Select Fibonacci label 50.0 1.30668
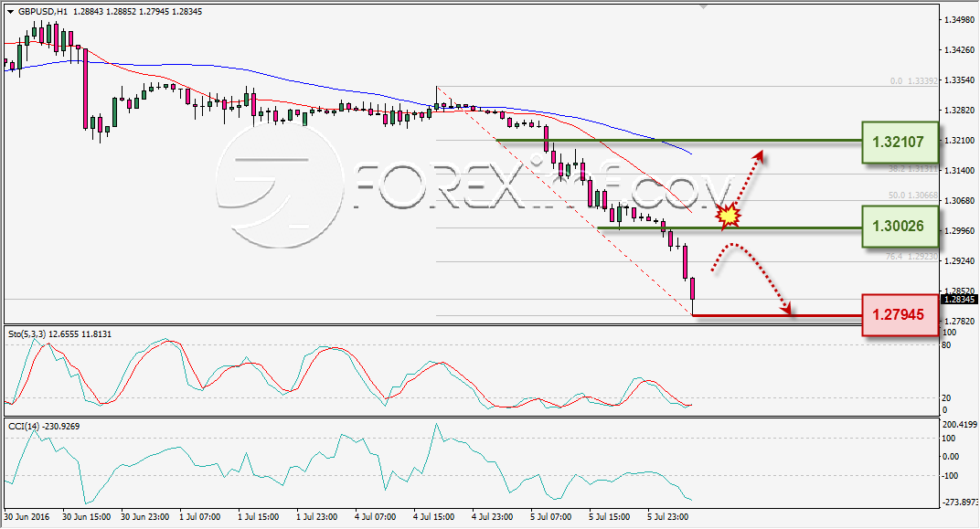This screenshot has width=980, height=529. point(912,196)
